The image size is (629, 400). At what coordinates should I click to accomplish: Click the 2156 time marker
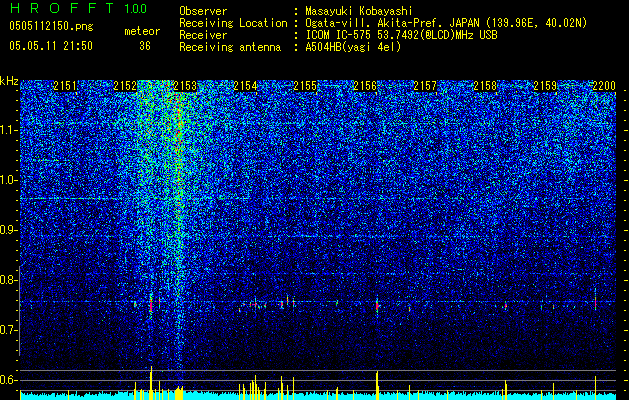point(365,86)
